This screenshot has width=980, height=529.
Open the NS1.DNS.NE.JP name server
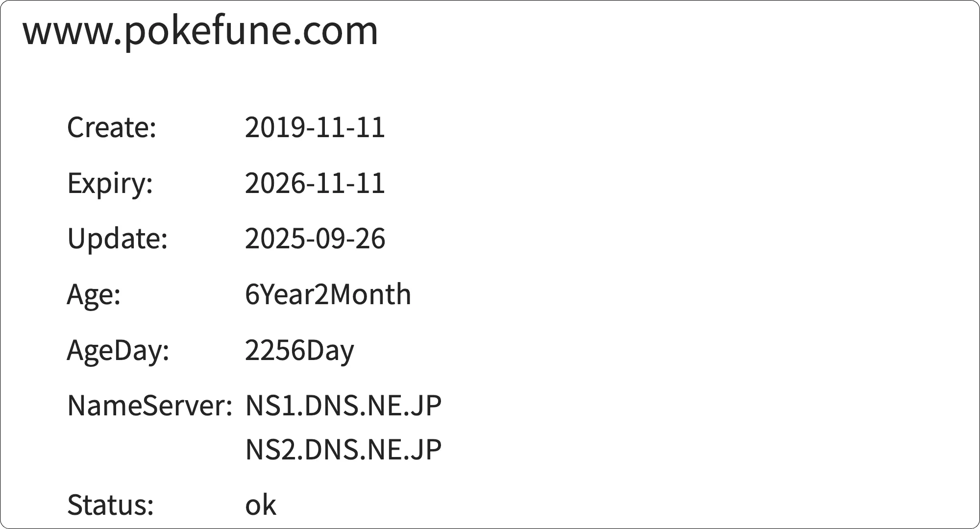pyautogui.click(x=343, y=406)
